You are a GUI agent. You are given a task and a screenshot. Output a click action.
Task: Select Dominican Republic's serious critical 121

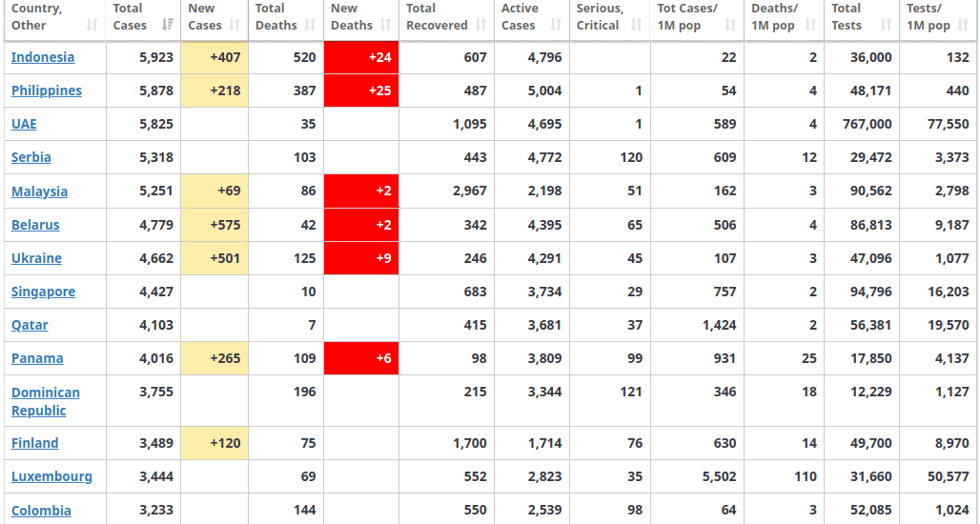point(631,392)
